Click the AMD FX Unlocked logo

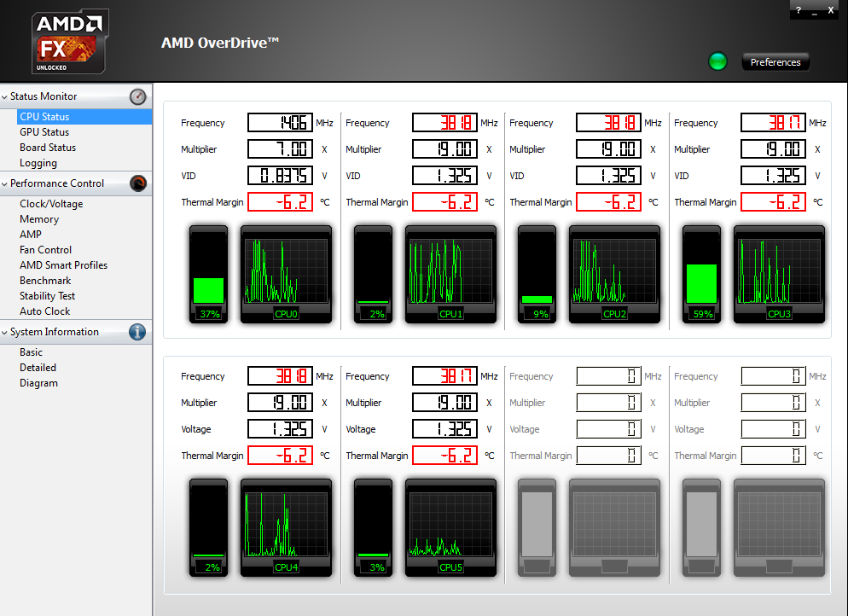pos(70,42)
